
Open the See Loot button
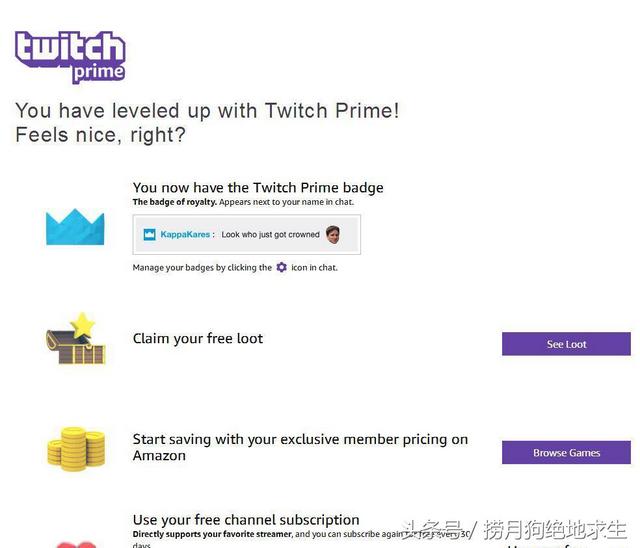(x=566, y=344)
